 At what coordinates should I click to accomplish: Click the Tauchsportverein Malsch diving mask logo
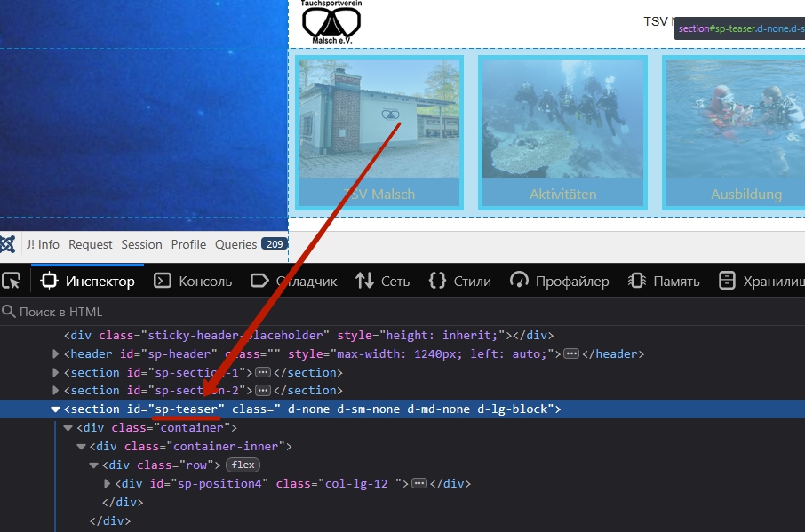[331, 22]
